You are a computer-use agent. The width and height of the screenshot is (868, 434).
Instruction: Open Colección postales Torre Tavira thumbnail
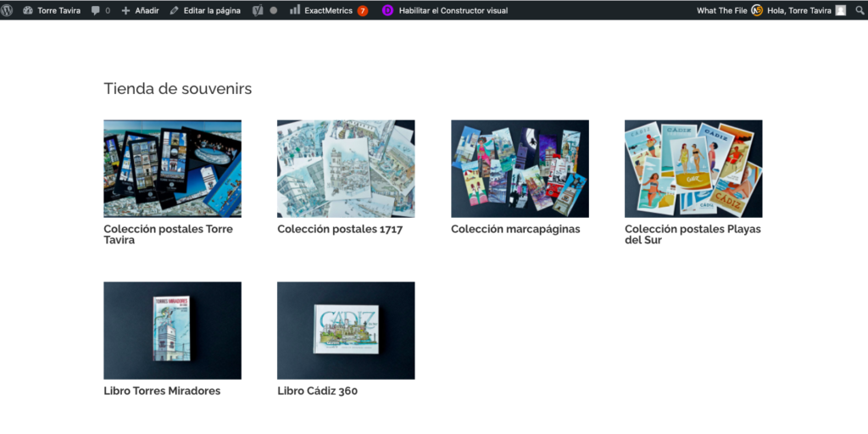click(x=172, y=169)
